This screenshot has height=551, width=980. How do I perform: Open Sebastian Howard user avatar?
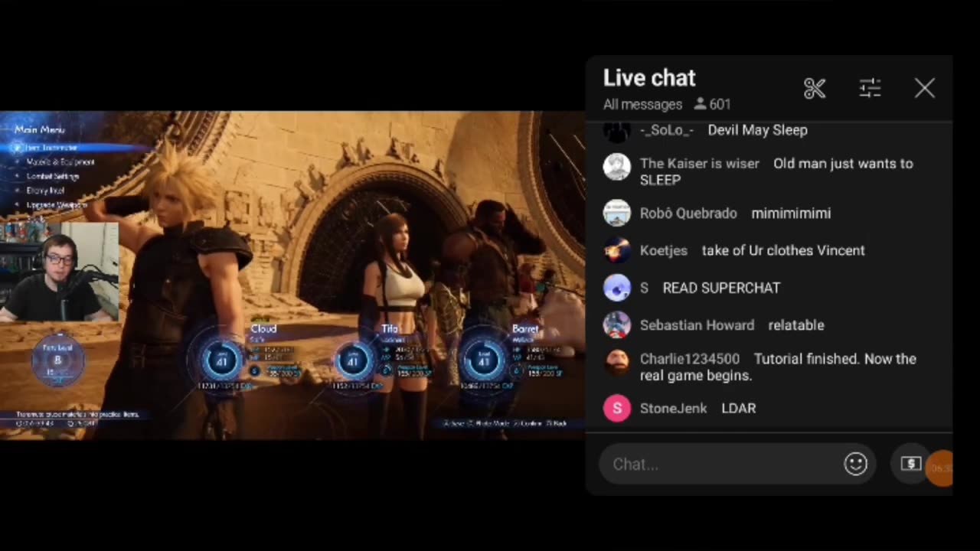[x=616, y=325]
